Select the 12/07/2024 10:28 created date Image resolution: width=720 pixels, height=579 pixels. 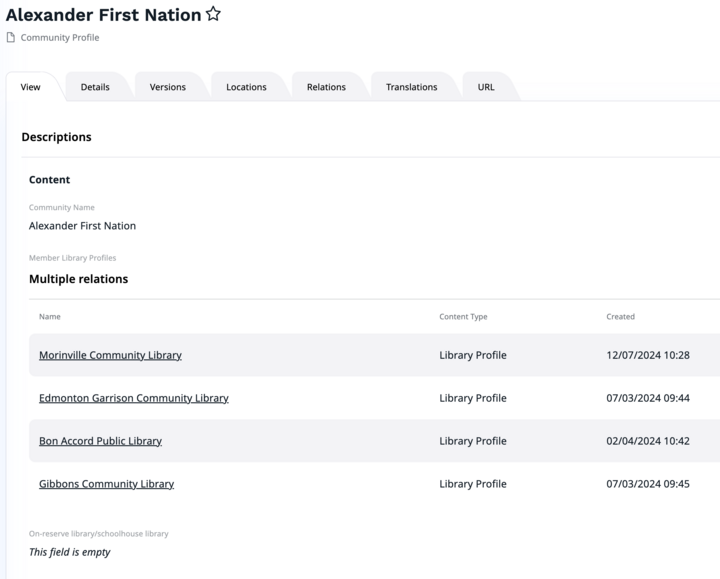click(x=648, y=355)
